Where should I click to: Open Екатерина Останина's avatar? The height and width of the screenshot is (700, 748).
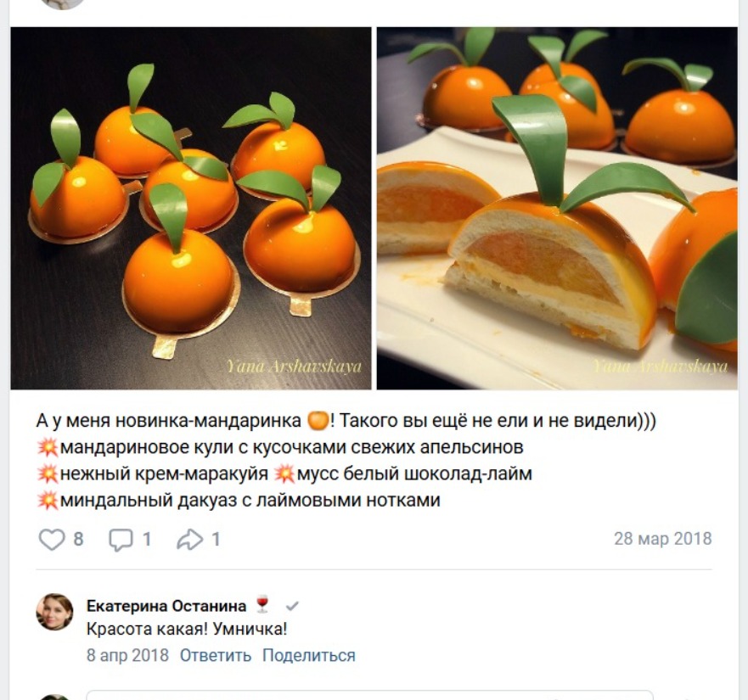click(x=54, y=612)
